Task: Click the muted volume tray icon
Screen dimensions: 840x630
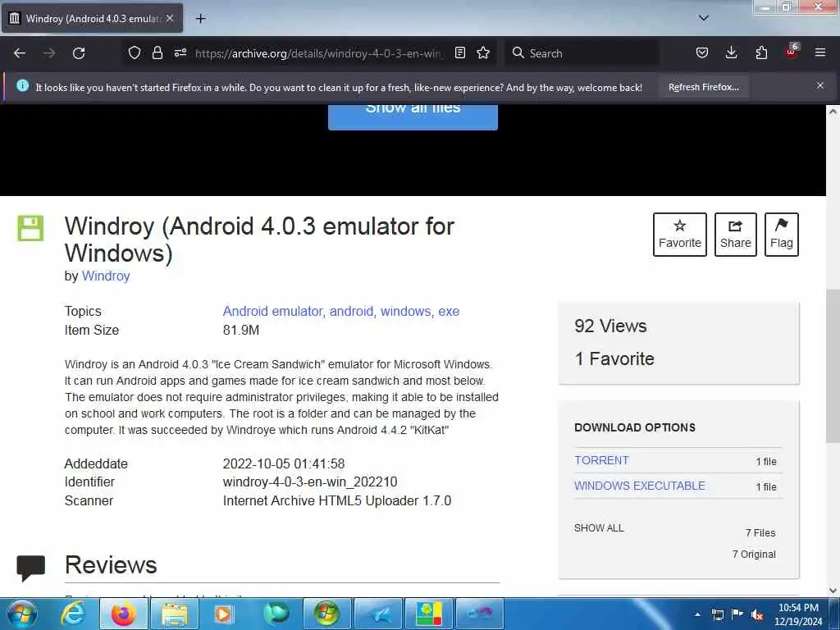Action: click(x=757, y=615)
